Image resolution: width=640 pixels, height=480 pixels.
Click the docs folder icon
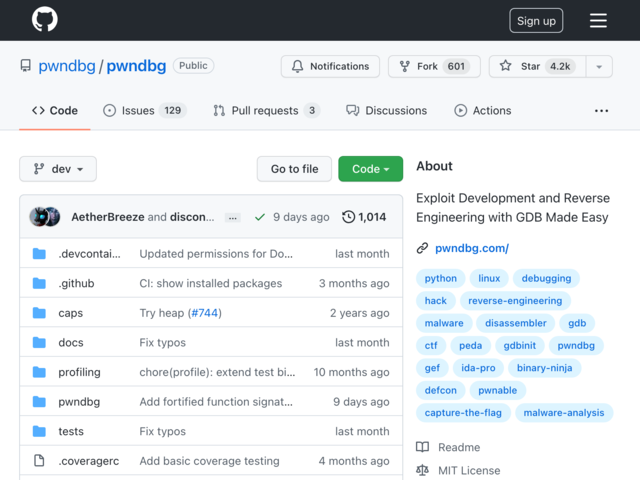pos(39,342)
